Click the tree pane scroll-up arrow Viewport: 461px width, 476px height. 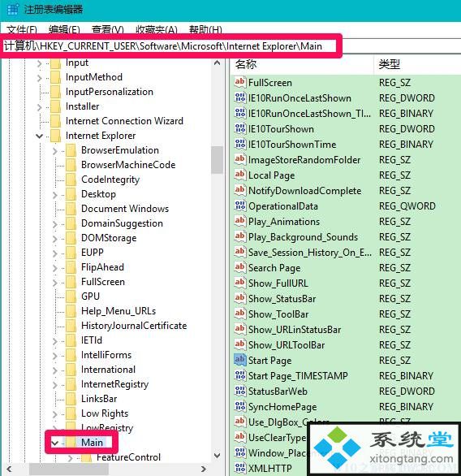(218, 63)
